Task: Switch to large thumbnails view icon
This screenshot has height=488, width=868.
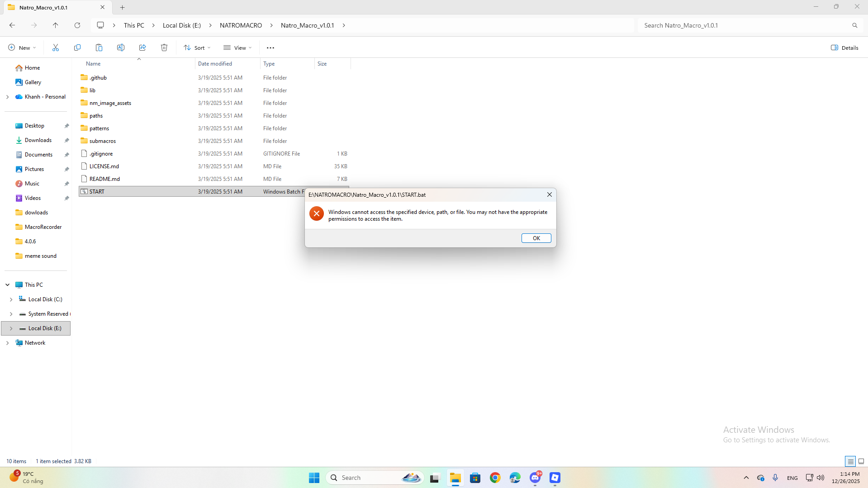Action: [861, 461]
